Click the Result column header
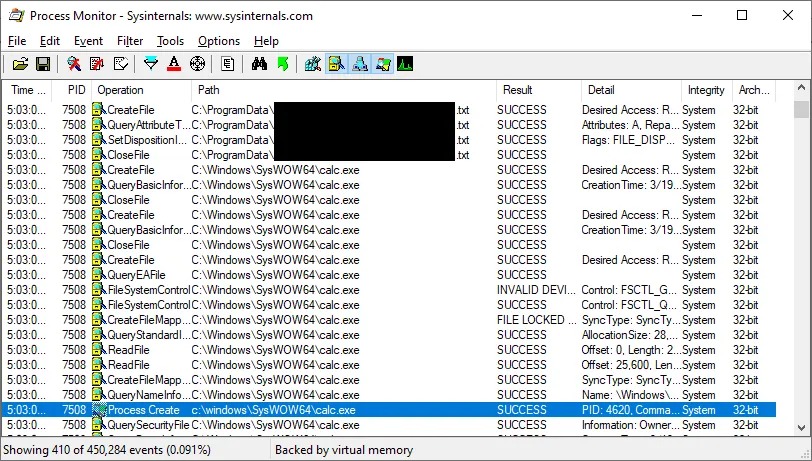The height and width of the screenshot is (461, 812). pos(539,90)
